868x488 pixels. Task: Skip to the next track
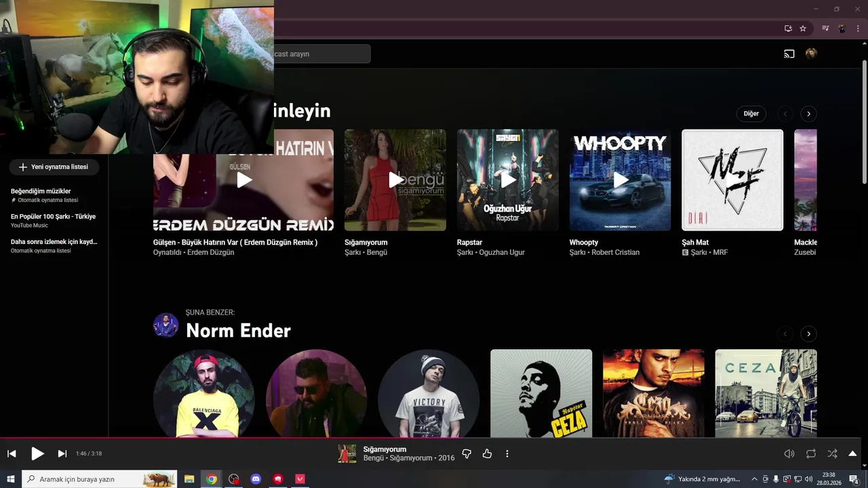click(x=62, y=453)
